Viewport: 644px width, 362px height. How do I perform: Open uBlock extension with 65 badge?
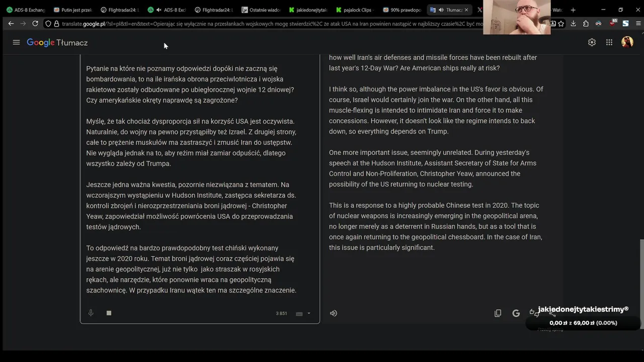(x=613, y=23)
